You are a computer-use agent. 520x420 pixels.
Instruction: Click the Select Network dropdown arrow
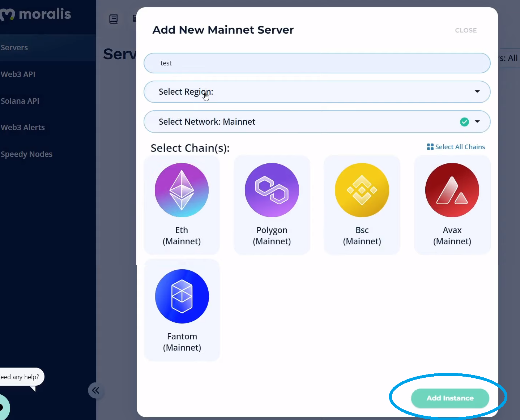477,121
